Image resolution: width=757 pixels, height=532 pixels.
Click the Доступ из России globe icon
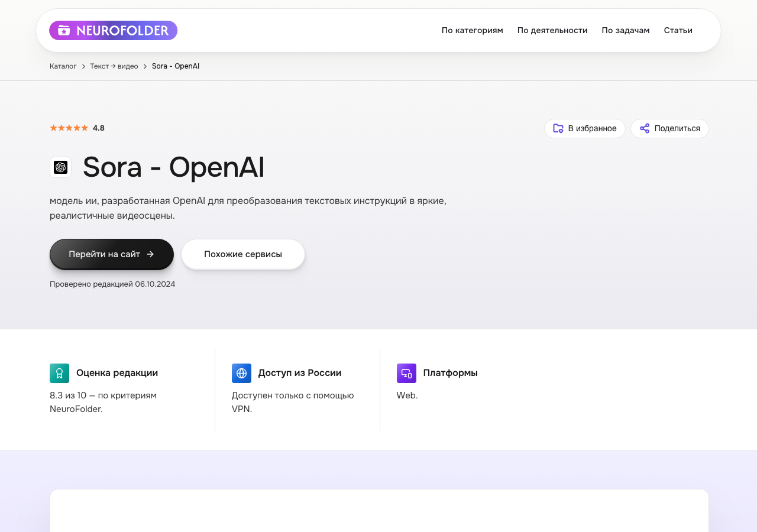pyautogui.click(x=241, y=373)
